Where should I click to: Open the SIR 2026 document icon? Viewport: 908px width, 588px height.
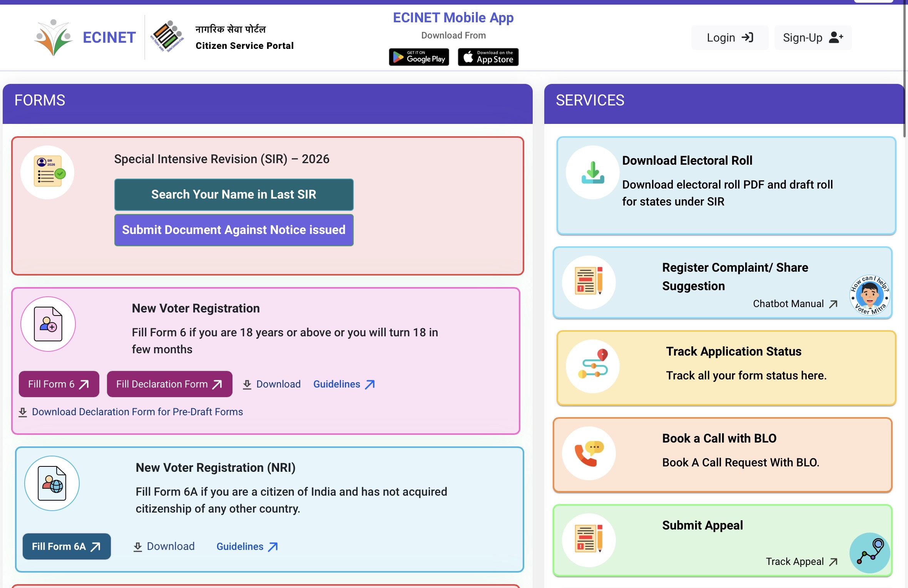48,172
